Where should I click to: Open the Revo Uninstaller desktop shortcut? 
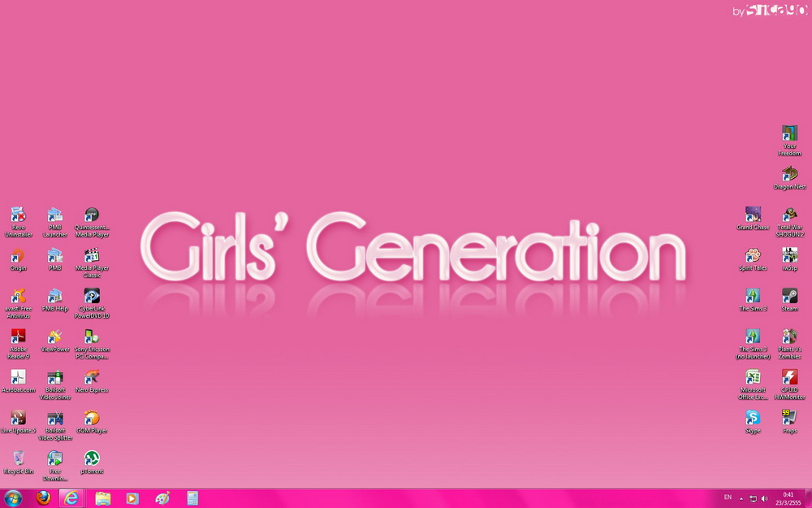click(18, 222)
